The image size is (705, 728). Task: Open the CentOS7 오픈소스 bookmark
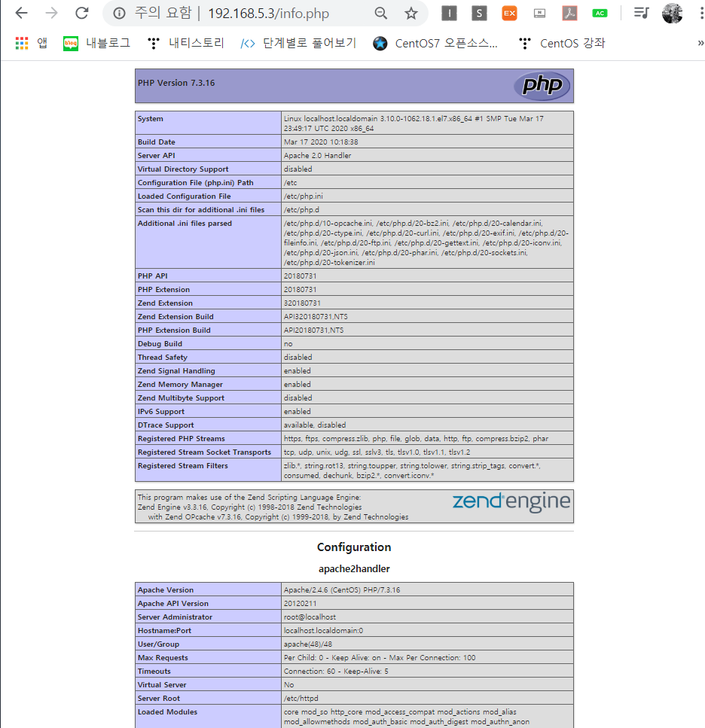435,43
